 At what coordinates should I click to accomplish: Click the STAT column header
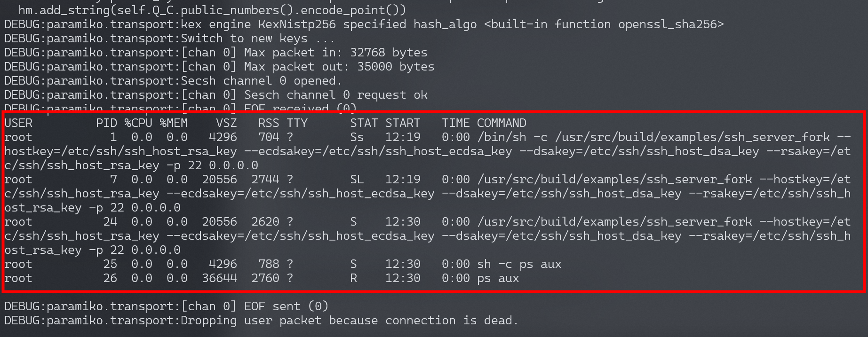click(364, 123)
